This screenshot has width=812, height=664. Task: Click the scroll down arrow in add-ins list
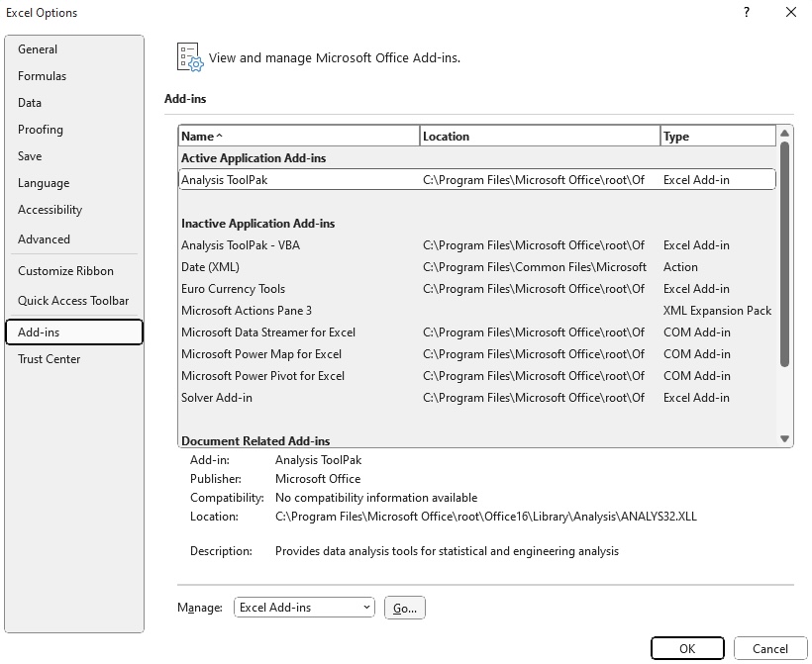[x=784, y=438]
